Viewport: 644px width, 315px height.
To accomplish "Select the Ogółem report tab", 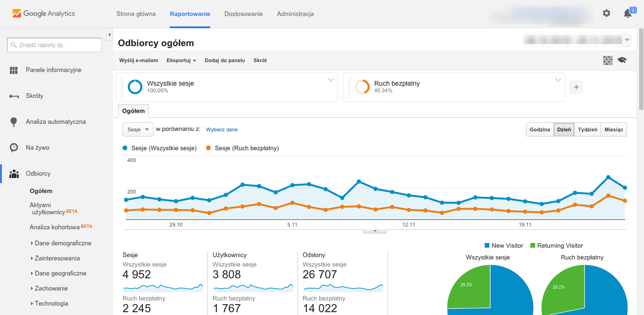I will pyautogui.click(x=133, y=111).
